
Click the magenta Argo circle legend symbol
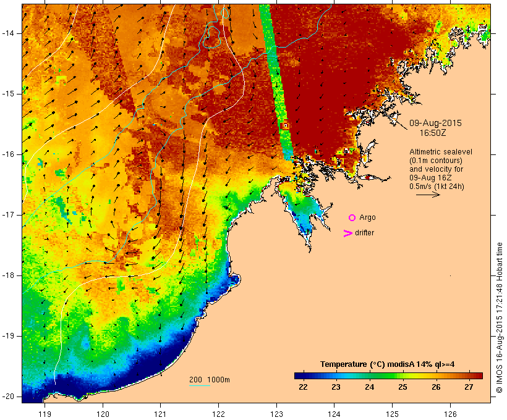click(x=352, y=218)
